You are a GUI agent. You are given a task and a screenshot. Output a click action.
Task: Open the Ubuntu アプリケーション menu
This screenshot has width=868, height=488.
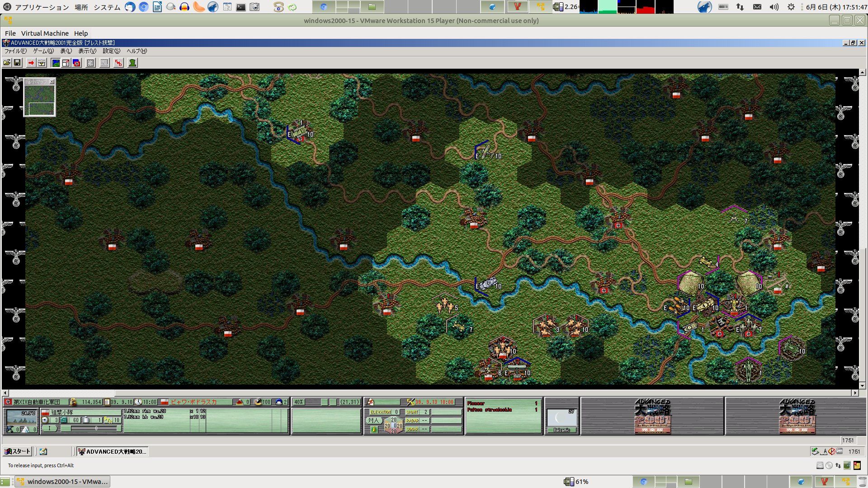(x=42, y=7)
